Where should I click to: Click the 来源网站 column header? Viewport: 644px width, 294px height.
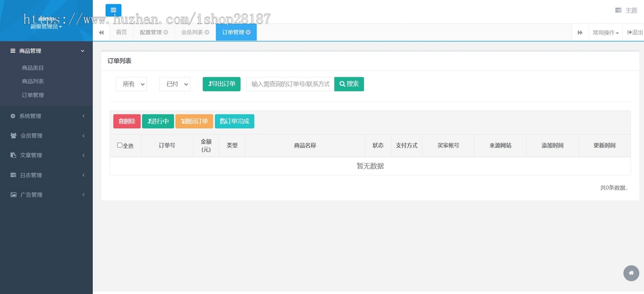point(500,146)
